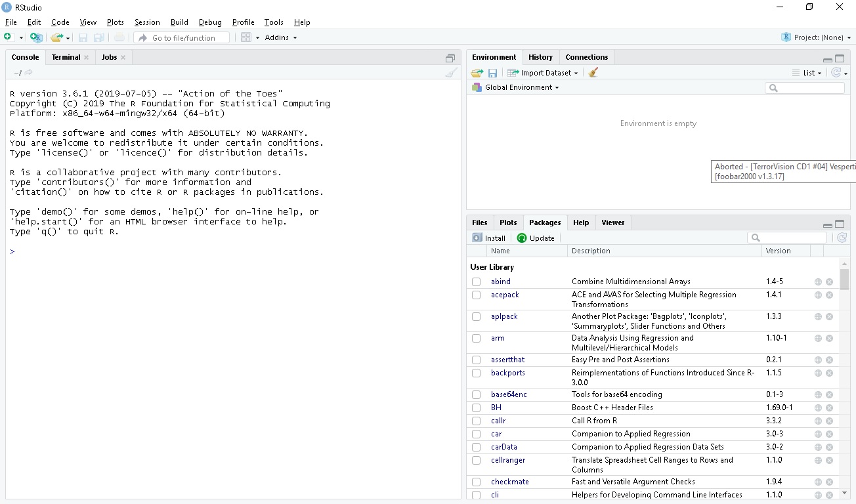This screenshot has width=856, height=504.
Task: Save the workspace with the disk icon
Action: point(493,72)
